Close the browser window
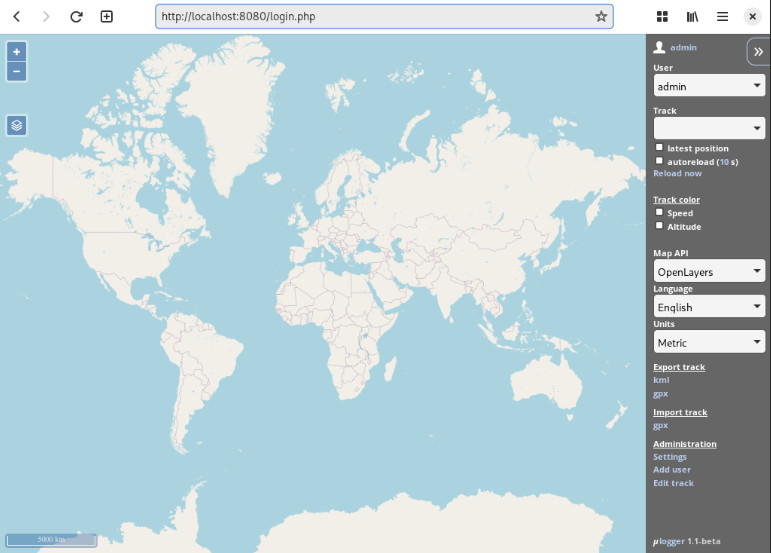Screen dimensions: 771x553 point(752,16)
